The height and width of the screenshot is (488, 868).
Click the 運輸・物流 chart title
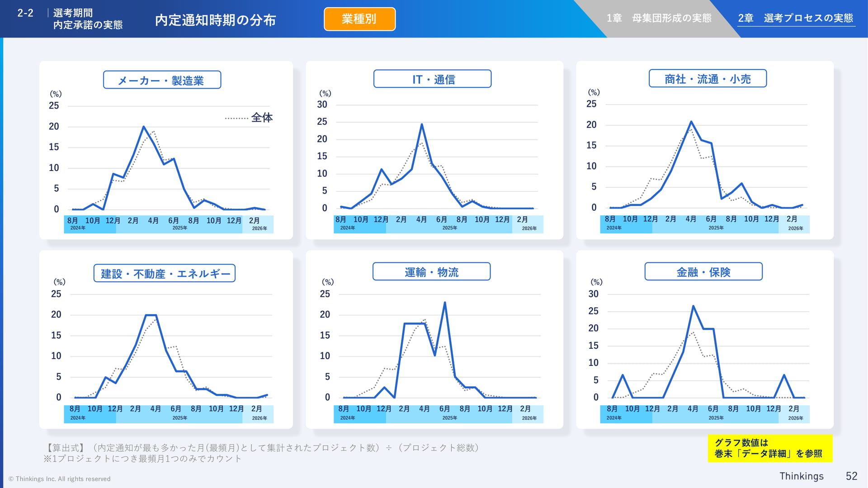[431, 271]
